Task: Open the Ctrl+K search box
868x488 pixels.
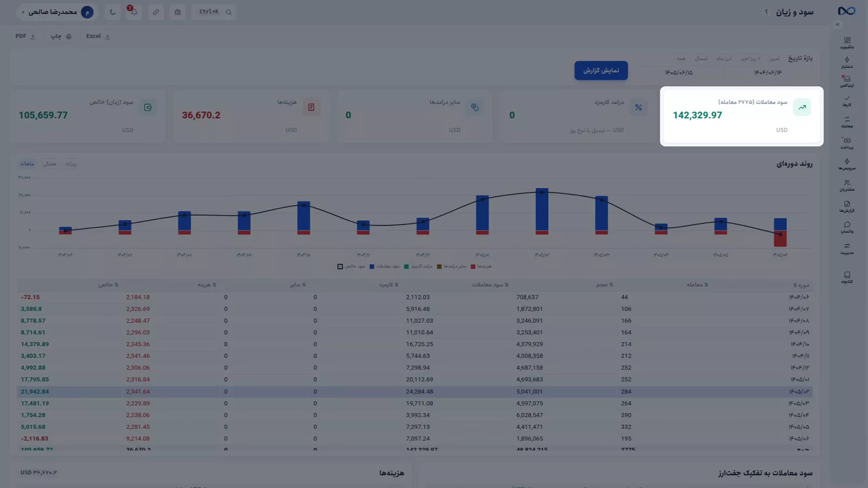Action: click(214, 12)
